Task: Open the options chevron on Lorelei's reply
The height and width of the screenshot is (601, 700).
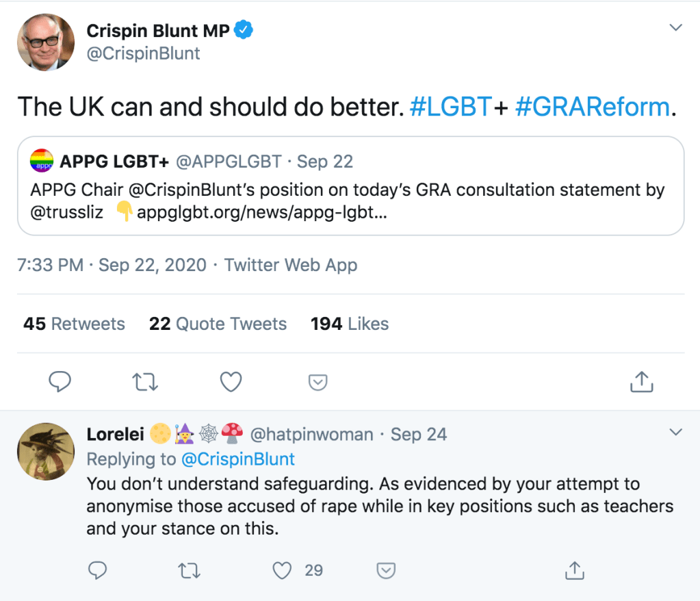Action: point(675,432)
